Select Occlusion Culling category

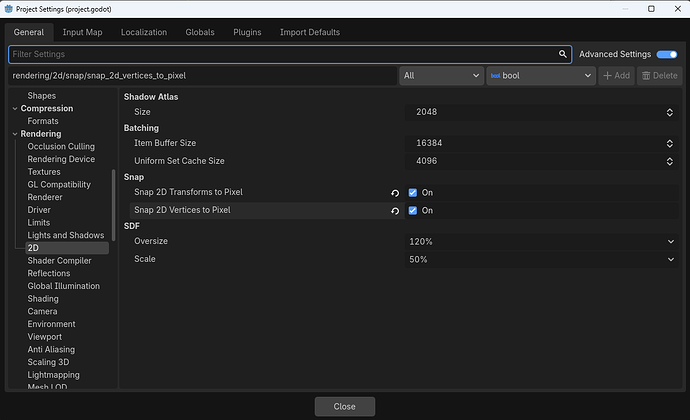61,147
